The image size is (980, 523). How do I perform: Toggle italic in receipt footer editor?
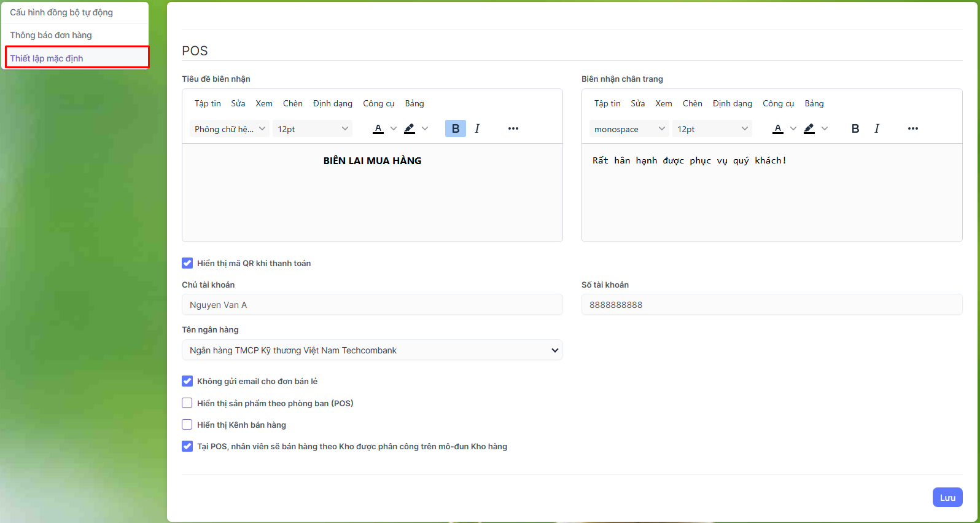click(877, 128)
